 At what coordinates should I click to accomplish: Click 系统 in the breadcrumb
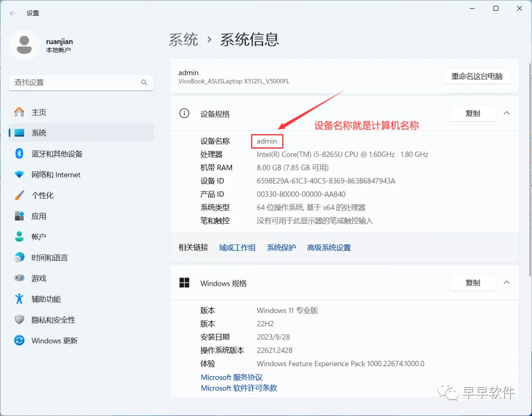click(184, 39)
